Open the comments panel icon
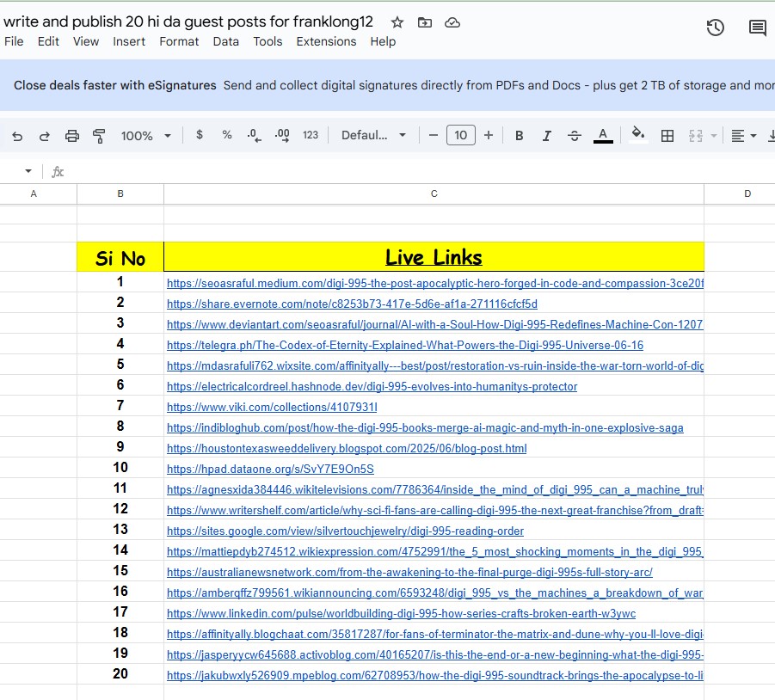 click(757, 28)
